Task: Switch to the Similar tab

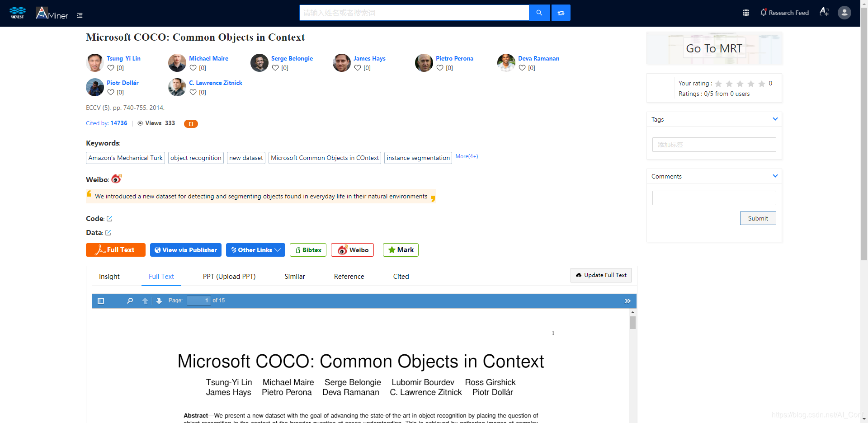Action: 295,277
